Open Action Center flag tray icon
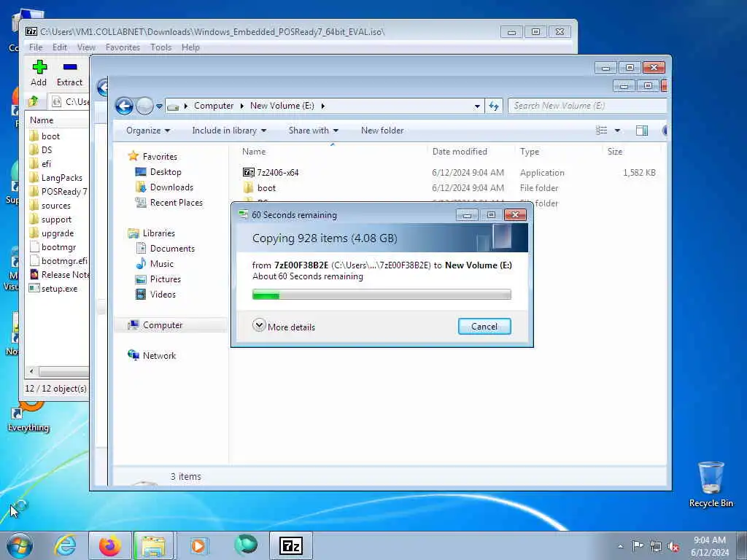Viewport: 747px width, 560px height. click(x=638, y=545)
